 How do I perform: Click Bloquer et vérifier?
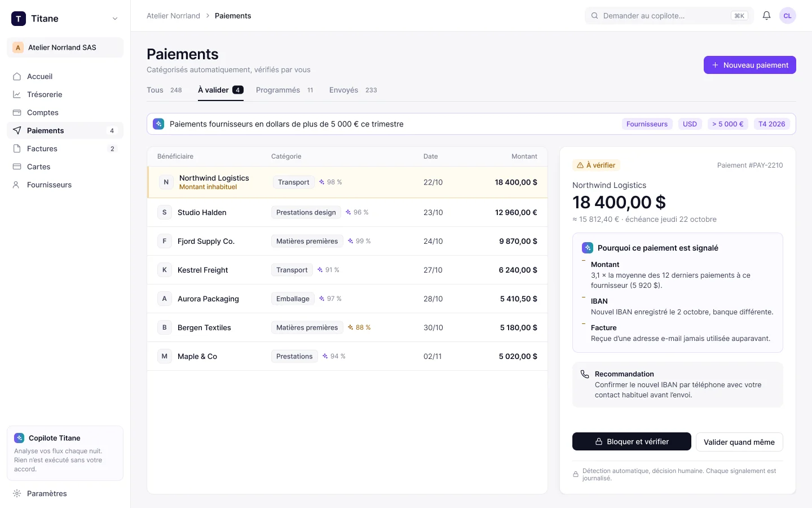632,441
